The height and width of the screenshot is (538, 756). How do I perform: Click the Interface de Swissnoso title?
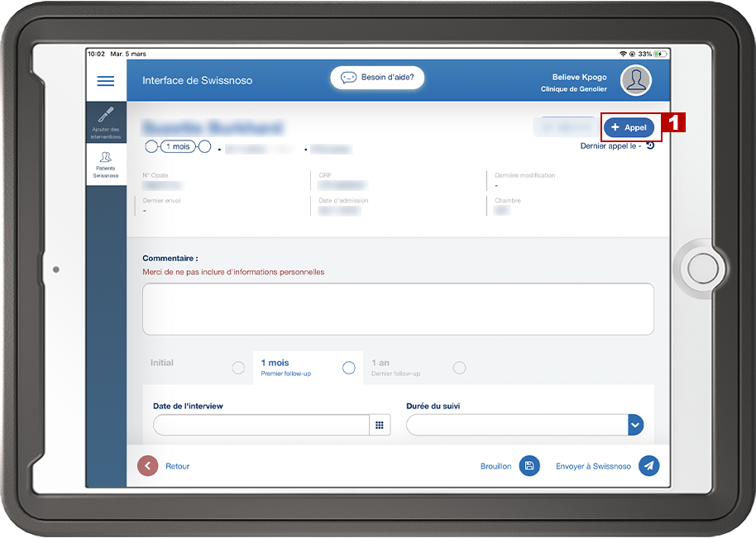click(x=197, y=80)
